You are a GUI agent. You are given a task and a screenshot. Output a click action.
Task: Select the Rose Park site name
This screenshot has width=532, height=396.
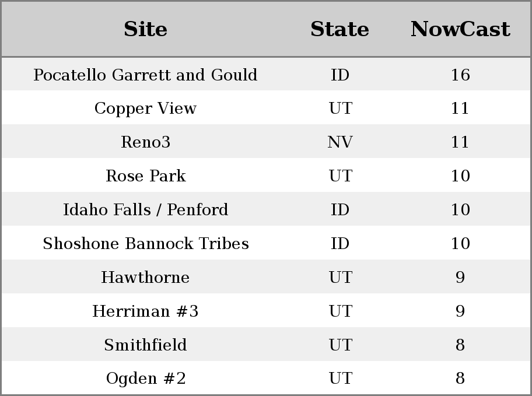pos(145,176)
